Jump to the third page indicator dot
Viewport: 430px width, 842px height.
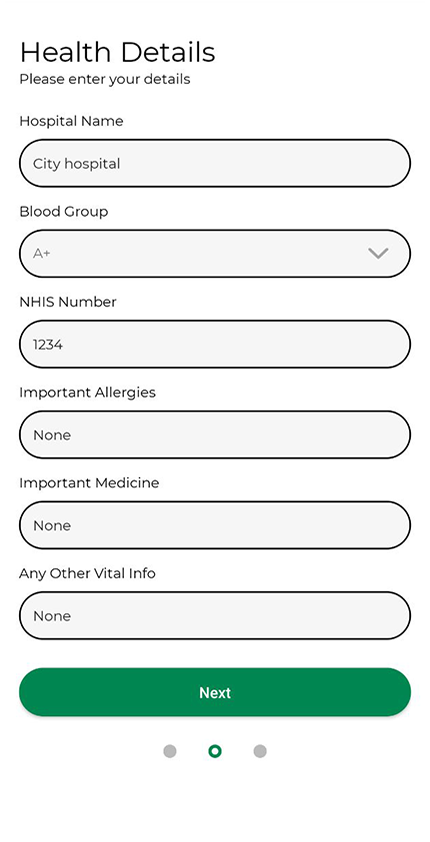click(260, 751)
